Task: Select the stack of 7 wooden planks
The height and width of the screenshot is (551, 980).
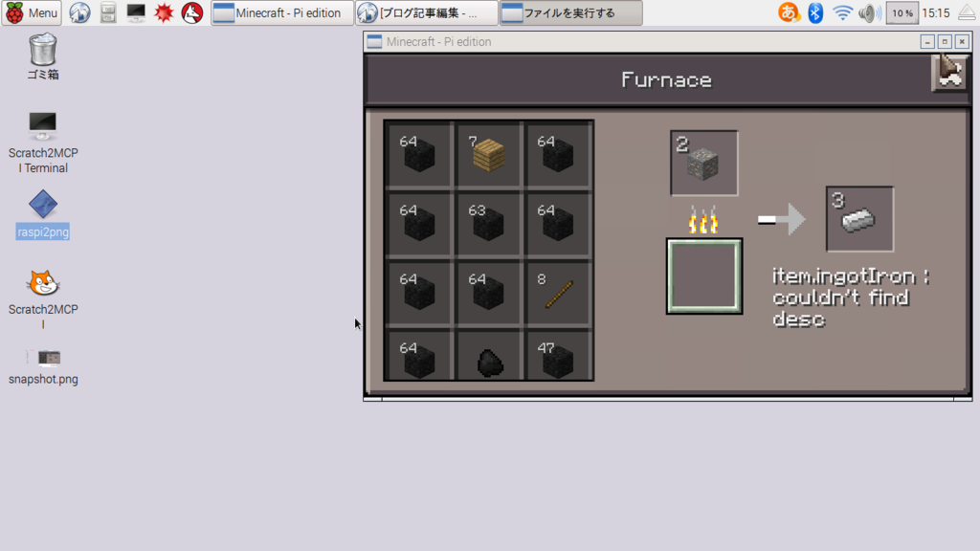Action: 488,155
